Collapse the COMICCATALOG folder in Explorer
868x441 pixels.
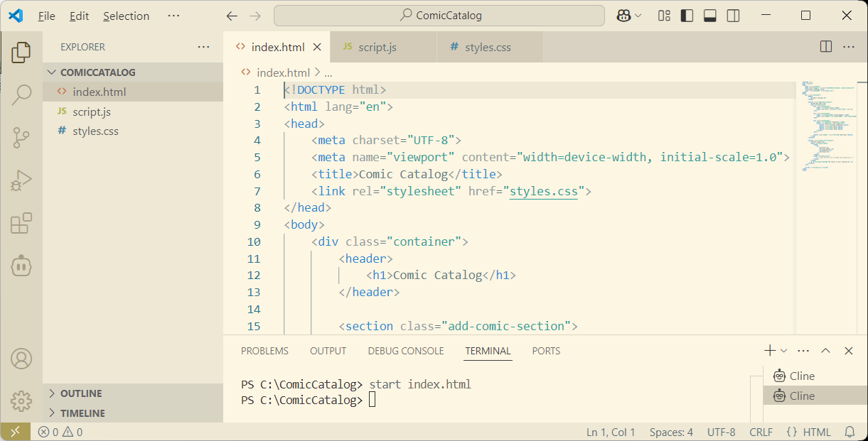click(51, 72)
